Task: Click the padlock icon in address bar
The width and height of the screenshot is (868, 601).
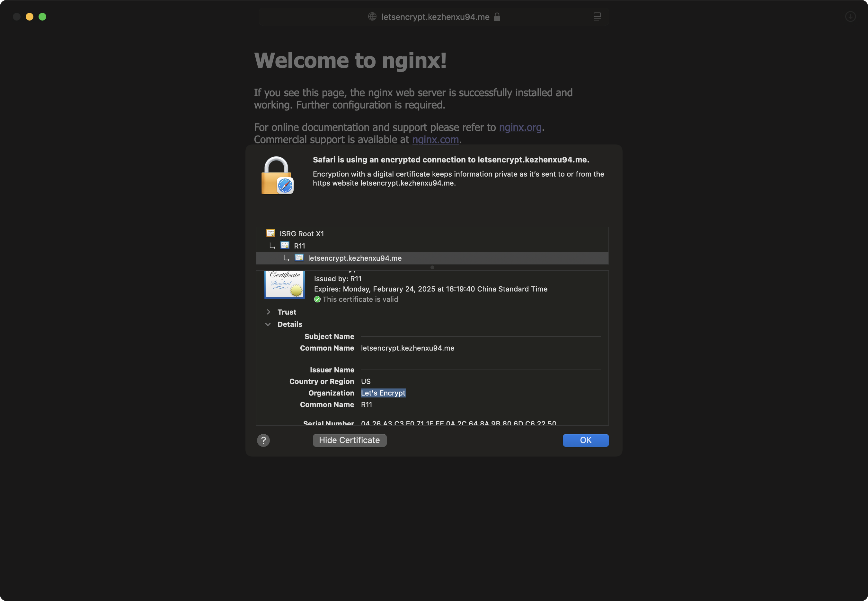Action: [497, 17]
